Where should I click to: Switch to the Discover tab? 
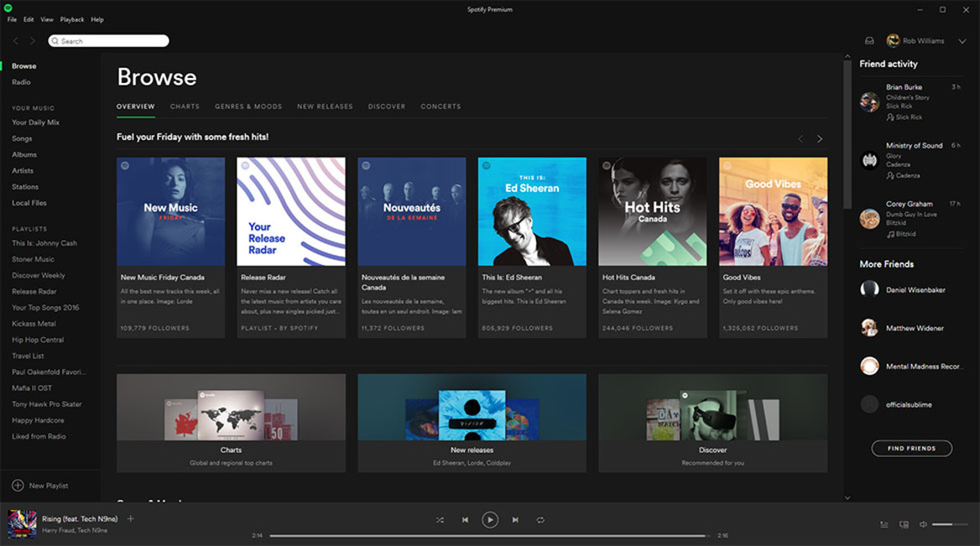(x=387, y=107)
